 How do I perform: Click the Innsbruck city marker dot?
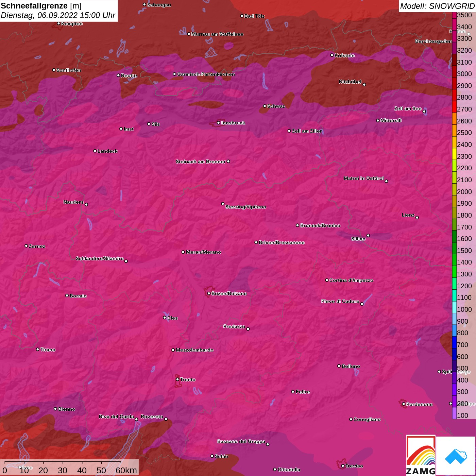tap(218, 123)
